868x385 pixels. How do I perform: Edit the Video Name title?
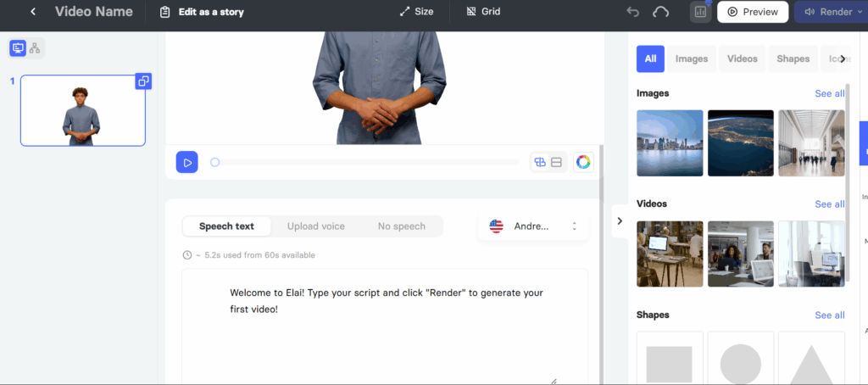tap(93, 12)
